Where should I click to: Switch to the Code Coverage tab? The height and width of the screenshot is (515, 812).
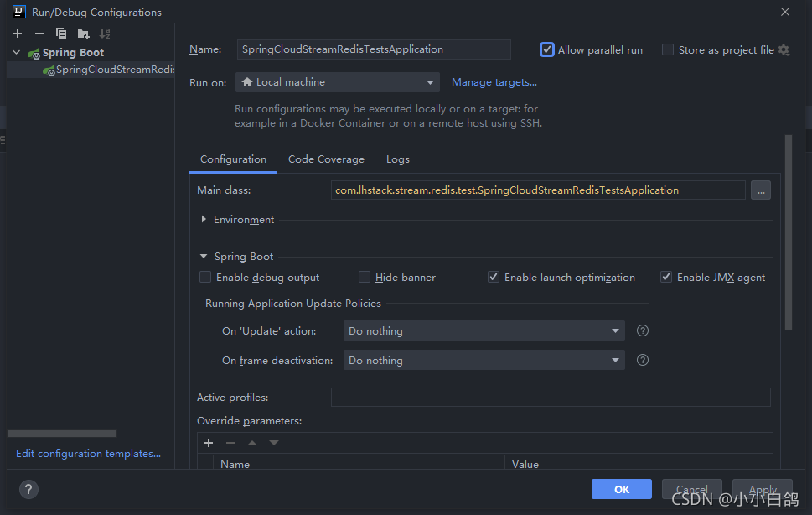click(x=326, y=159)
